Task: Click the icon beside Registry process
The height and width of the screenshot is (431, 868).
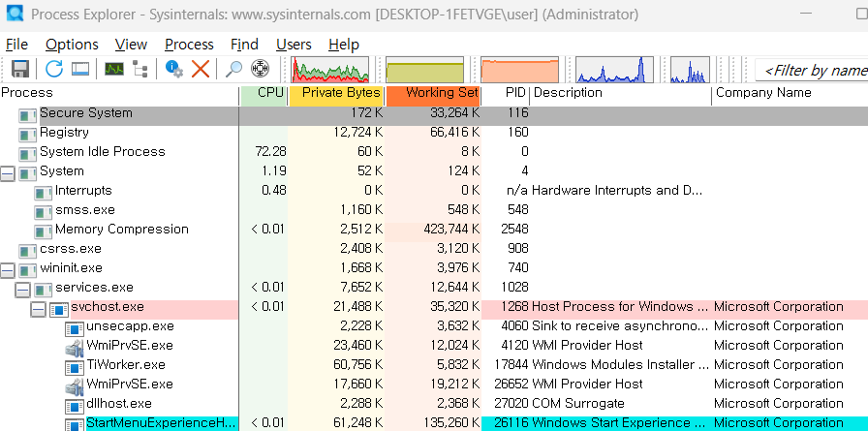Action: (x=28, y=135)
